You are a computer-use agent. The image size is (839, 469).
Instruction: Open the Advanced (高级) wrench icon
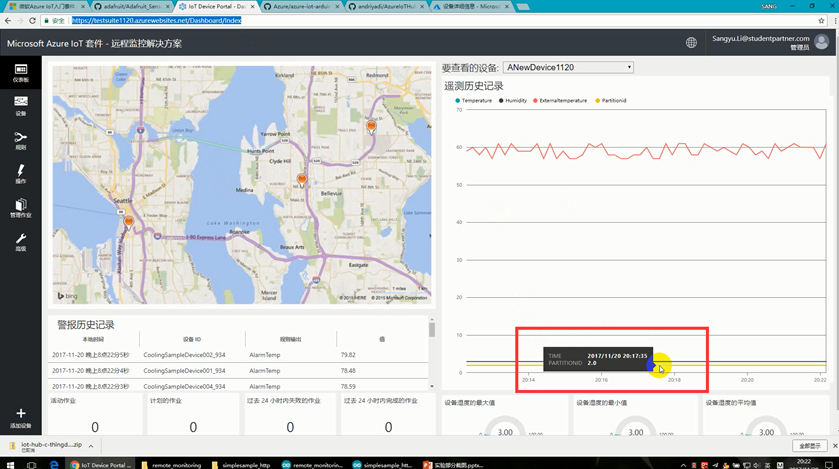[20, 242]
